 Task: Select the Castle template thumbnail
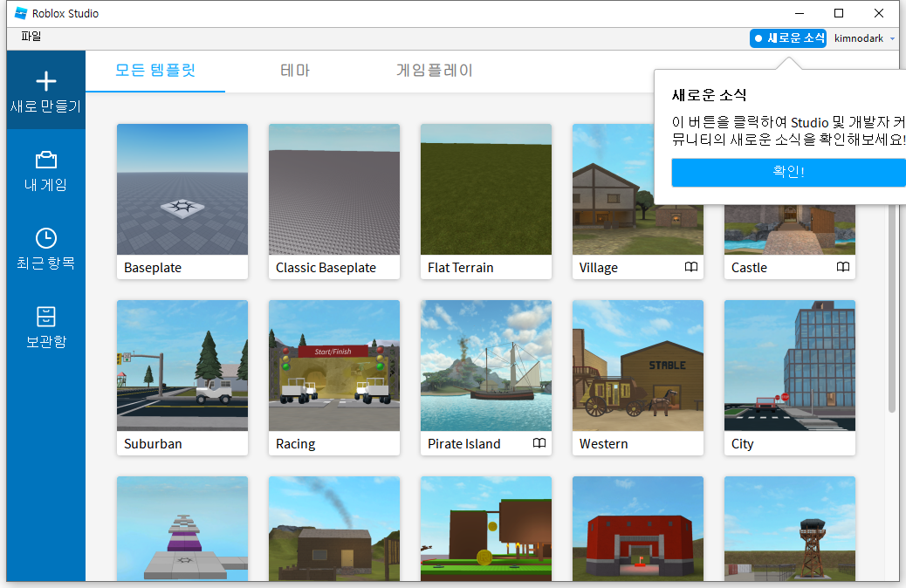point(790,230)
